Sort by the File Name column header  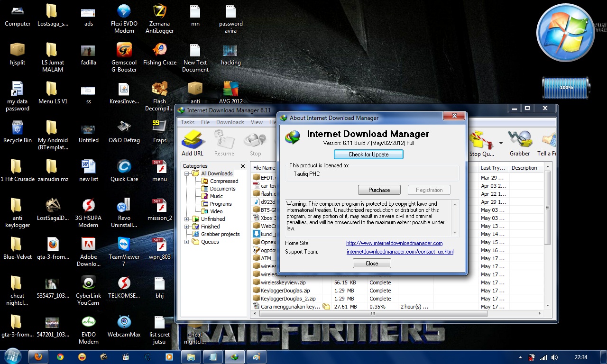(264, 168)
